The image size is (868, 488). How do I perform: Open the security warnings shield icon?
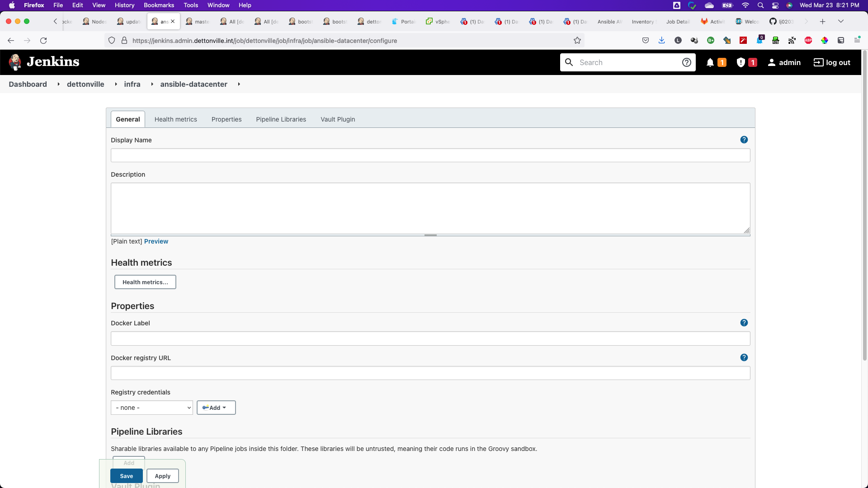pos(741,63)
